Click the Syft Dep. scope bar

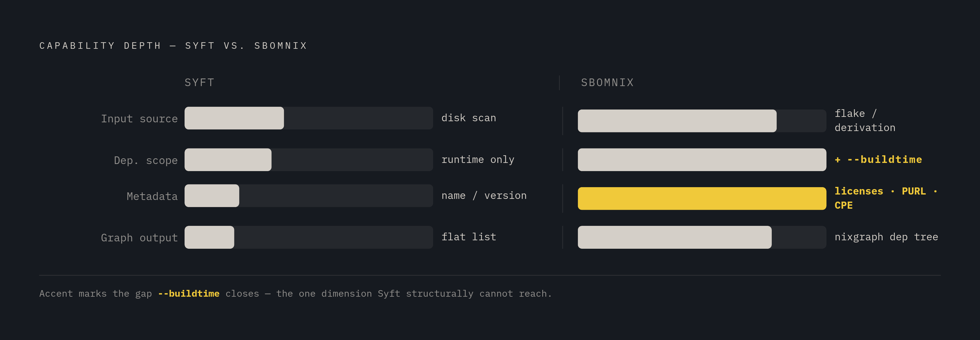point(308,160)
